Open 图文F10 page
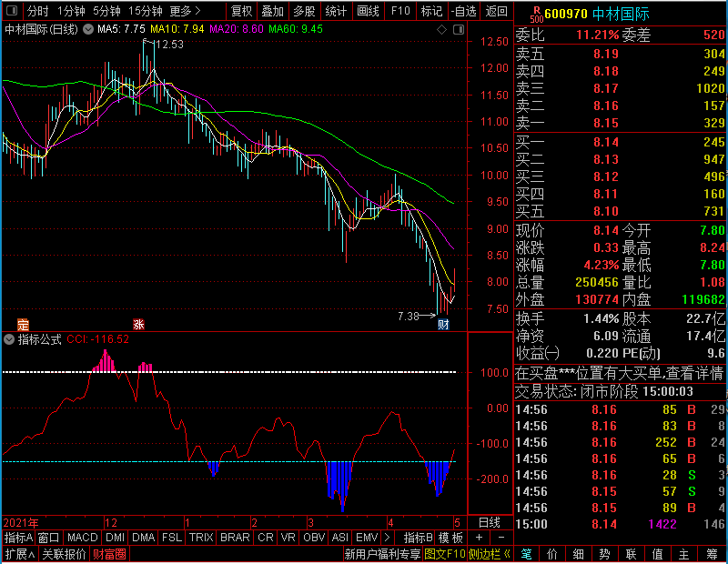728x564 pixels. click(445, 554)
